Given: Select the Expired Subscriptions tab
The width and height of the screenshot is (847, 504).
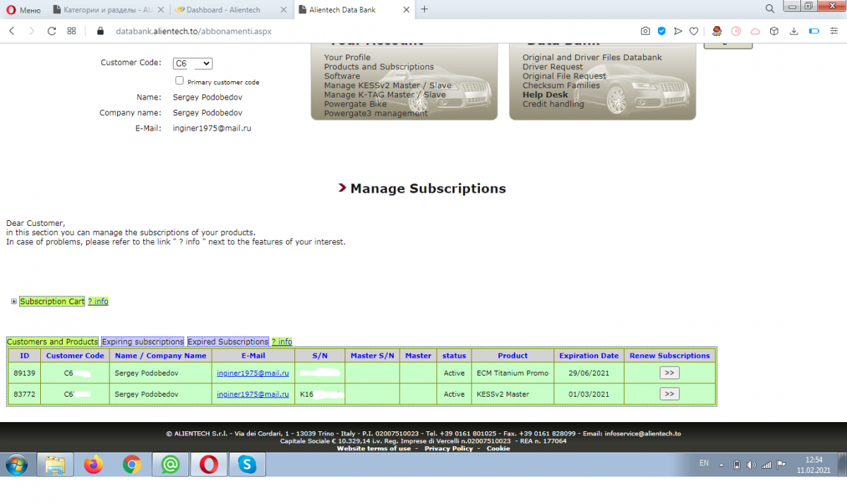Looking at the screenshot, I should (x=228, y=342).
